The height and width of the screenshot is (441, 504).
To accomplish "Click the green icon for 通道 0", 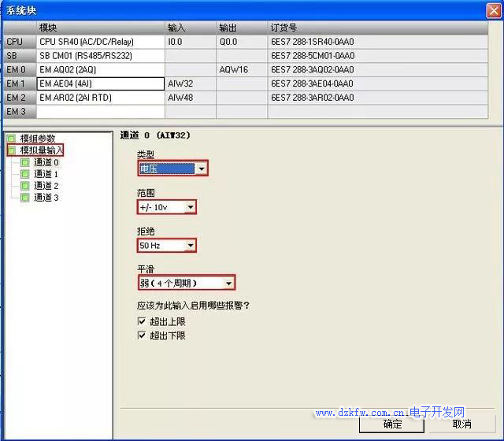I will point(25,162).
